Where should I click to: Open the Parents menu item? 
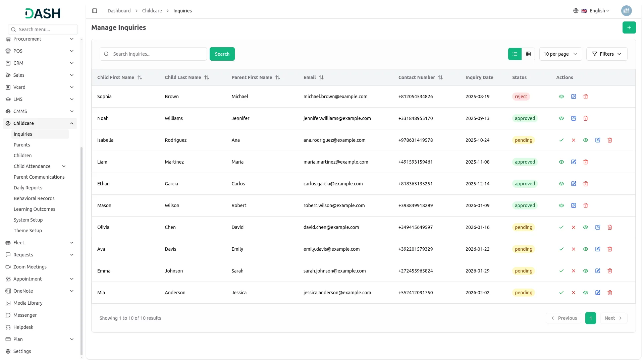[22, 145]
